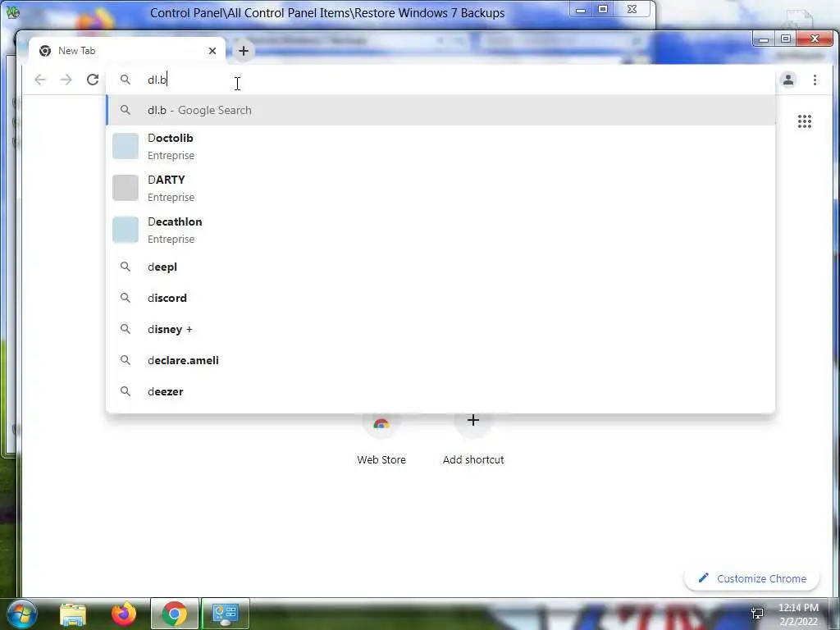Image resolution: width=840 pixels, height=630 pixels.
Task: Click Customize Chrome button
Action: [x=751, y=578]
